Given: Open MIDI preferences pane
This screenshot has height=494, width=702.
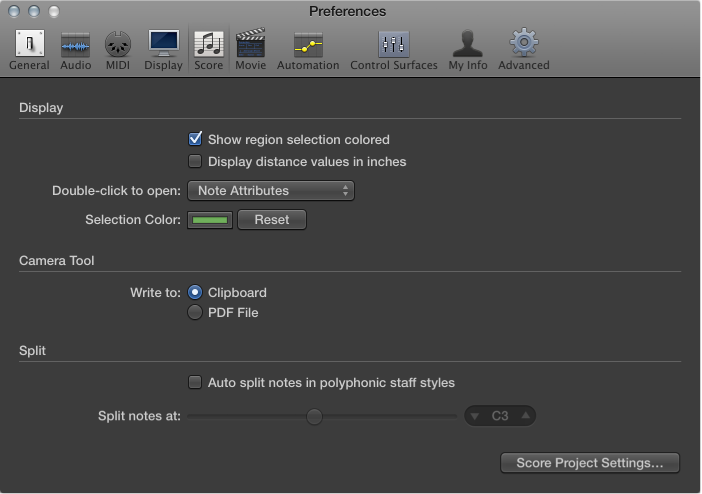Looking at the screenshot, I should (118, 48).
